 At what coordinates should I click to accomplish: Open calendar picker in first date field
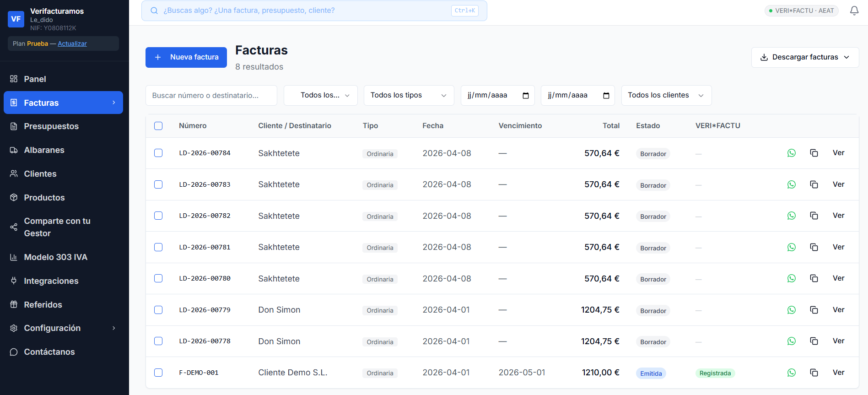click(x=526, y=96)
